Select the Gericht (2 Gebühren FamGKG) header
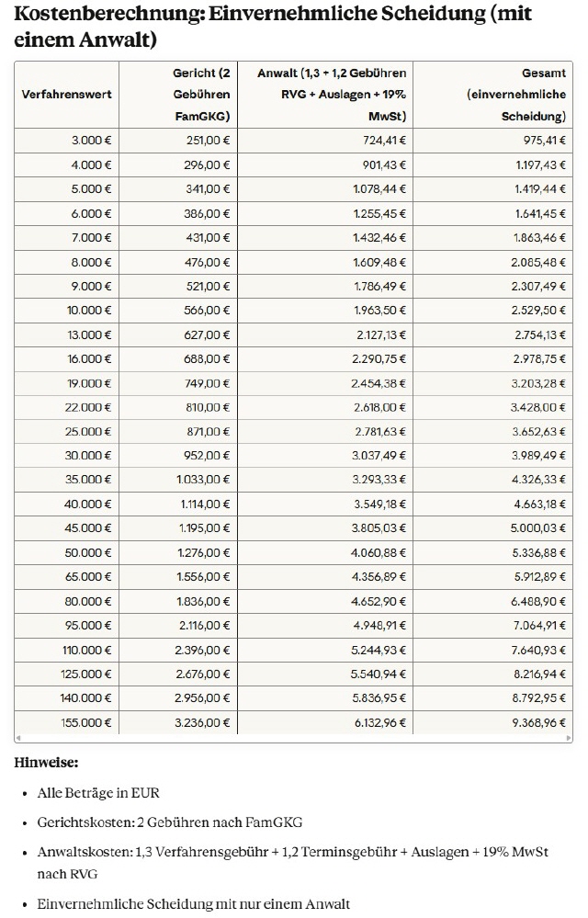The width and height of the screenshot is (588, 918). pyautogui.click(x=201, y=95)
